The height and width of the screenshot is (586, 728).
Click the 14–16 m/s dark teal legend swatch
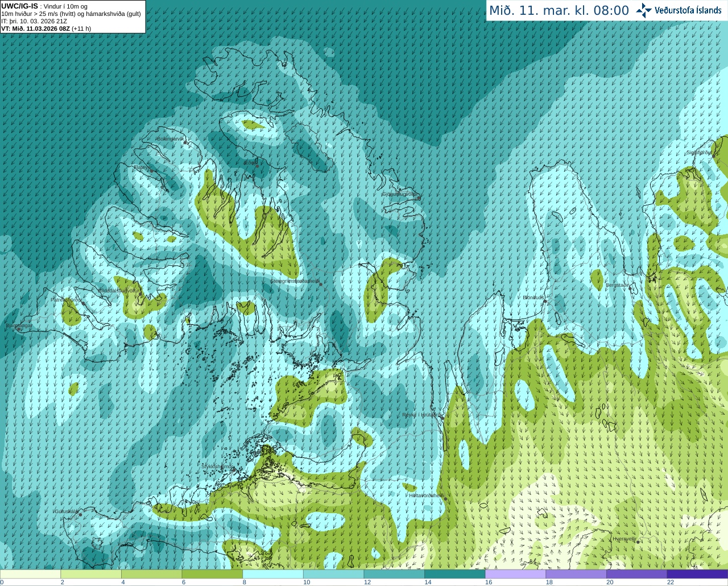[x=455, y=574]
